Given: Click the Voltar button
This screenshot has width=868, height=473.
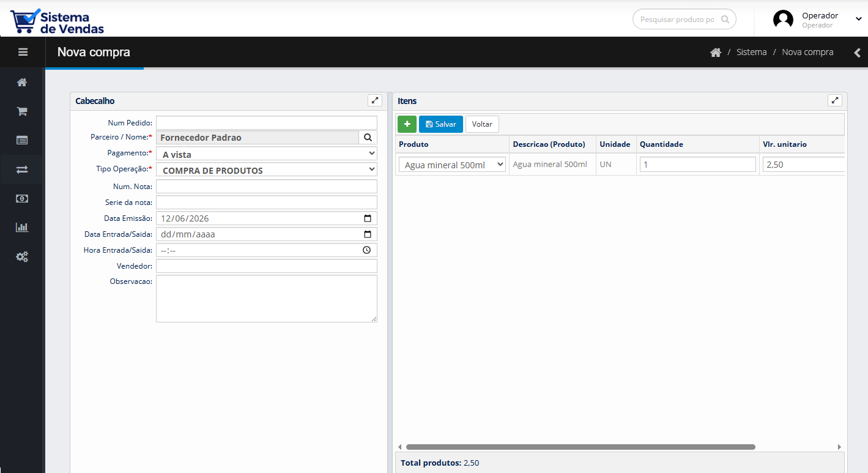Looking at the screenshot, I should click(482, 124).
